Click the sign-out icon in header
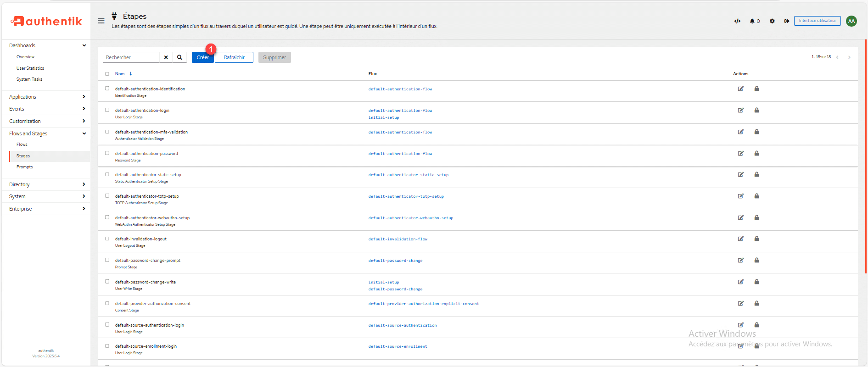 coord(787,21)
